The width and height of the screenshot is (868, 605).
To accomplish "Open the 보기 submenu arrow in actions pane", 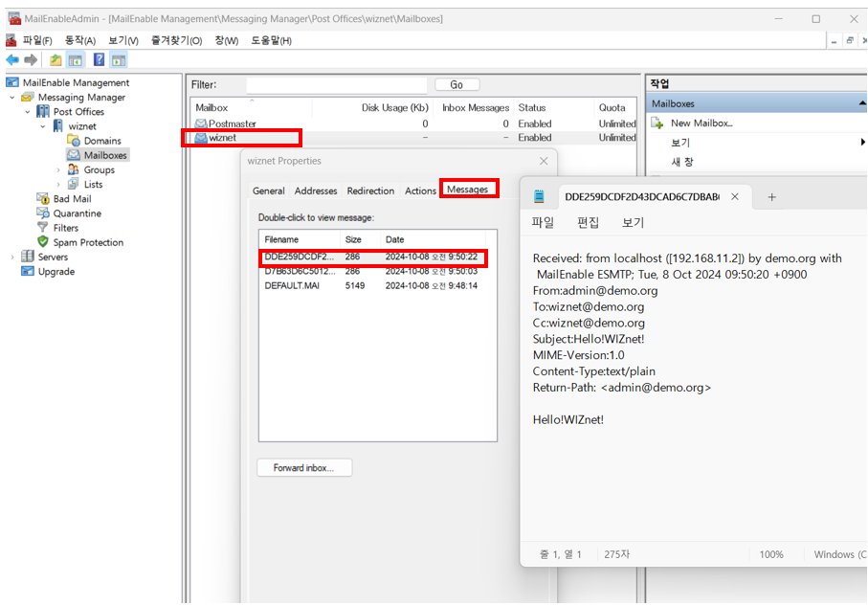I will [862, 143].
